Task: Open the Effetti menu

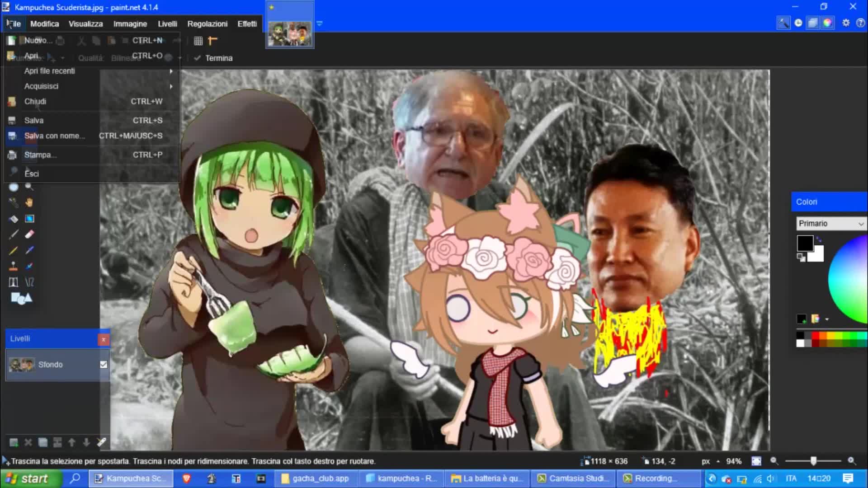Action: 247,23
